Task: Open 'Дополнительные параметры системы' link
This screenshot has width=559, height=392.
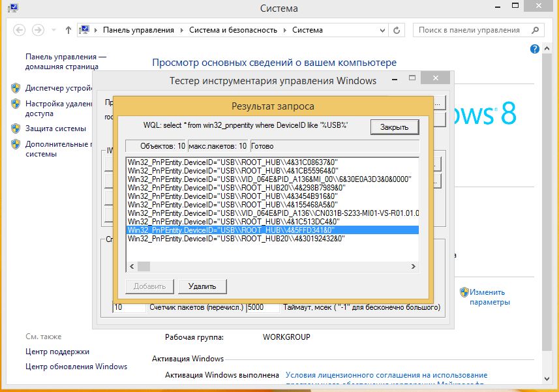Action: pos(59,149)
